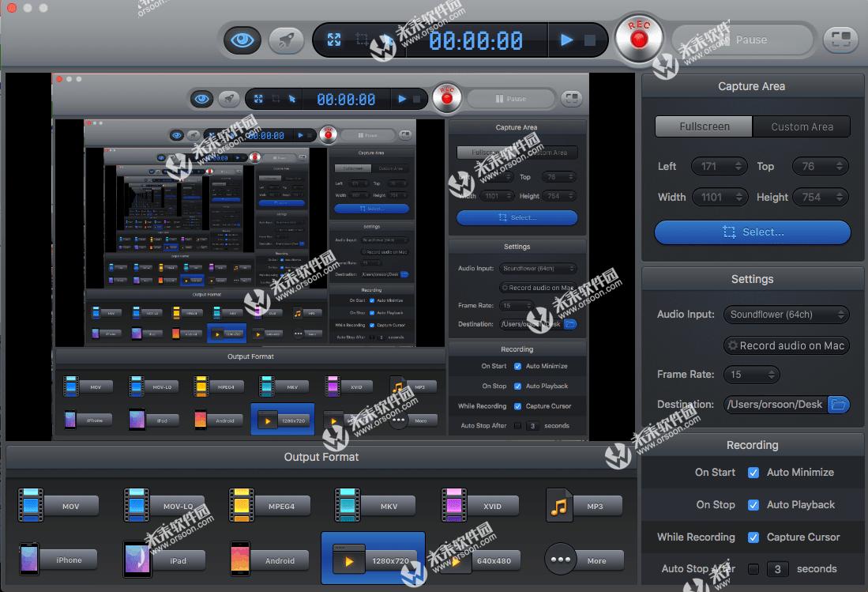Screen dimensions: 868x592
Task: Disable Auto Playback on stop
Action: pyautogui.click(x=753, y=504)
